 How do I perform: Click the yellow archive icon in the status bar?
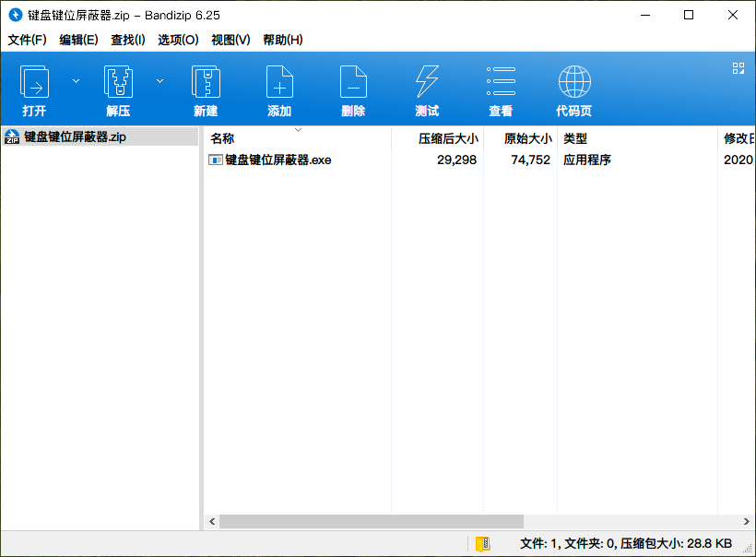click(x=482, y=543)
